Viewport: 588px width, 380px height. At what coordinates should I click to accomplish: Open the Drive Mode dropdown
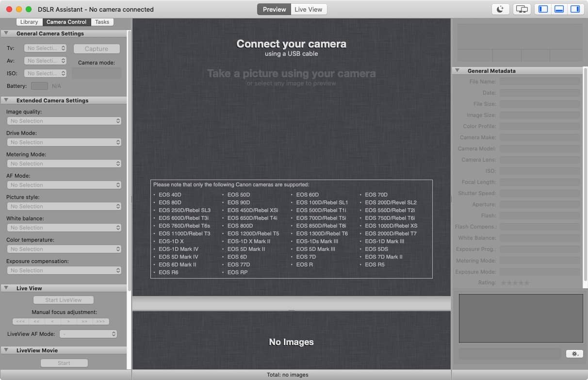[64, 142]
